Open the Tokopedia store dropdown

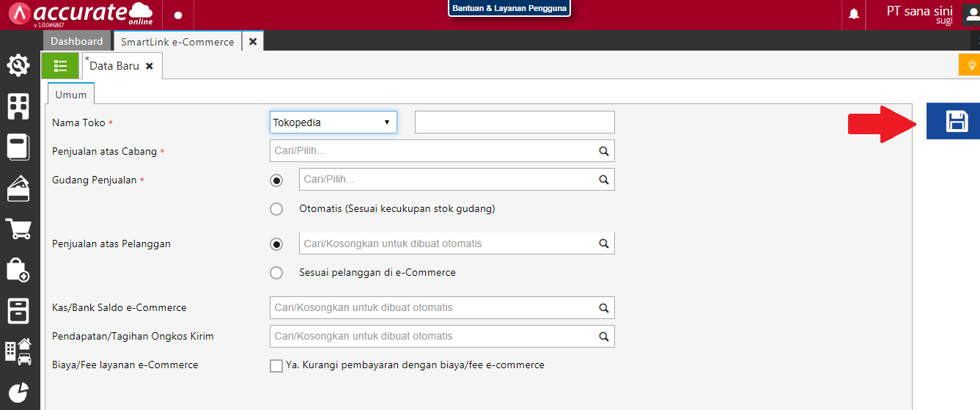(x=334, y=122)
